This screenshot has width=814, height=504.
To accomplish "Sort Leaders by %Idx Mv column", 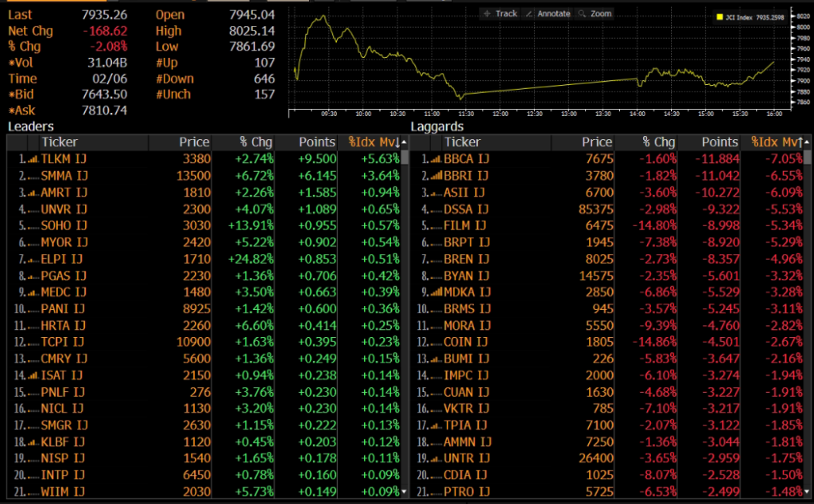I will click(372, 142).
